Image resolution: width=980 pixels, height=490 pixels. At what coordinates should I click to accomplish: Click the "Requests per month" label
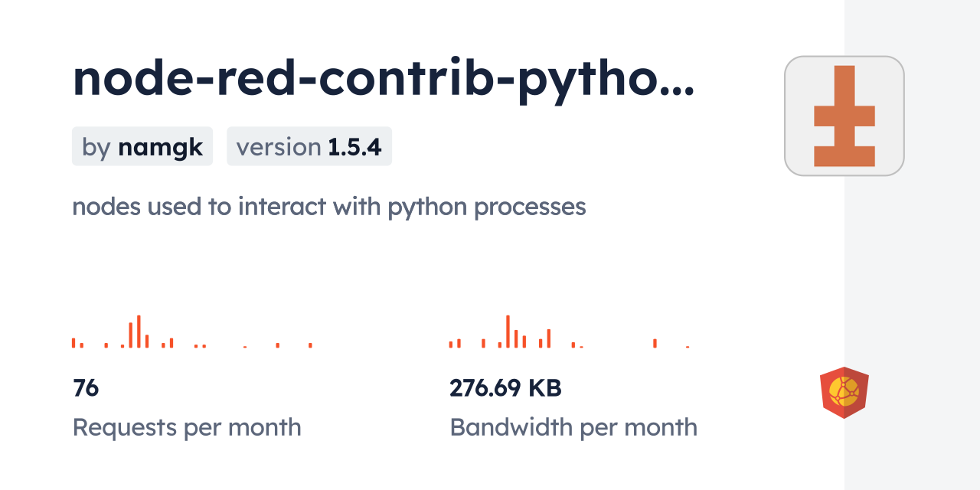pos(186,427)
